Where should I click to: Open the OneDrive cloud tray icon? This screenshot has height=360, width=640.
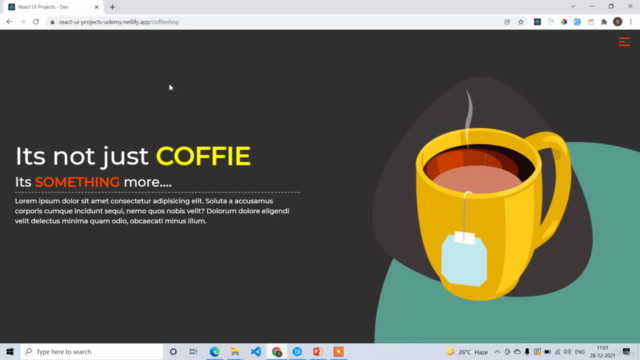(517, 352)
